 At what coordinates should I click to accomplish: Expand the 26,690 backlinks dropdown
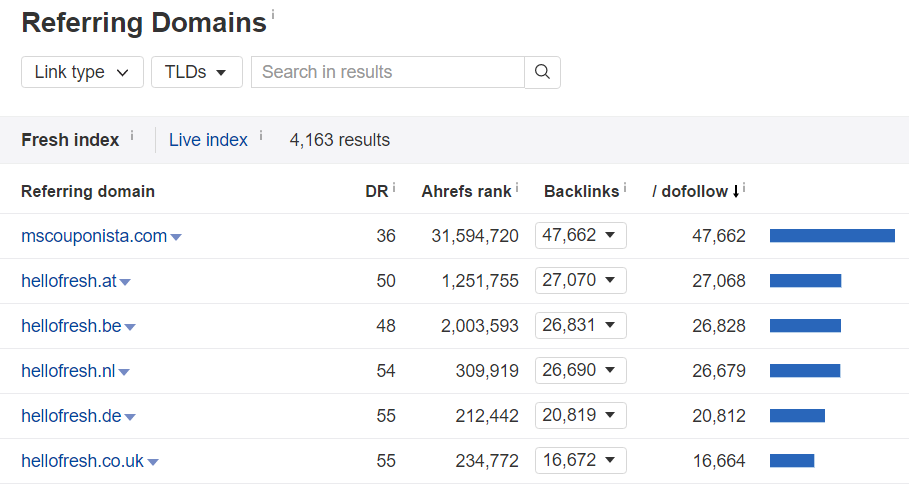[x=580, y=370]
